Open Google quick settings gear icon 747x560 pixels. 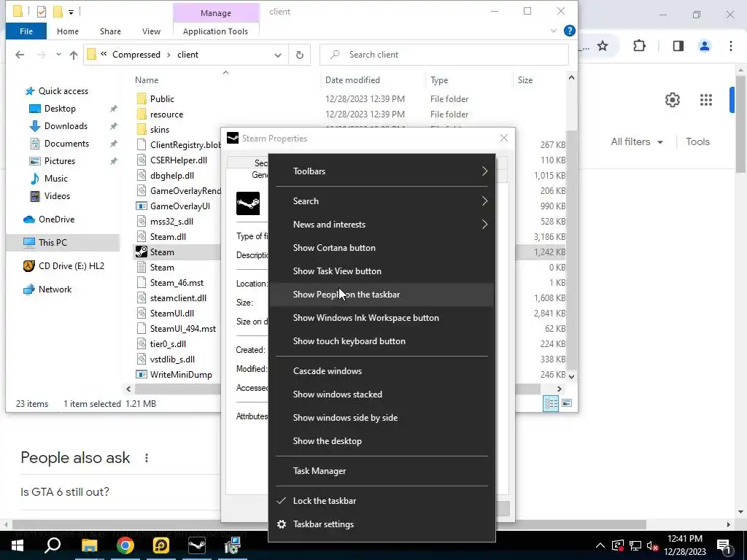(x=672, y=100)
